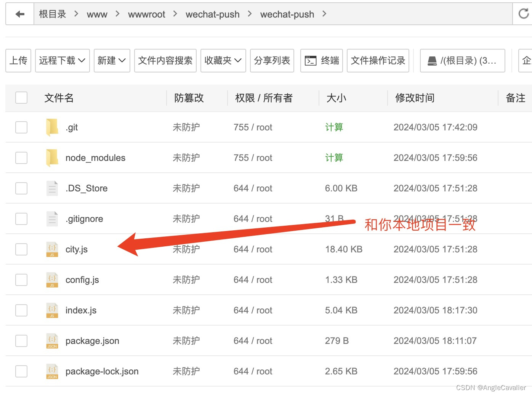
Task: Click 644 / root permission for index.js
Action: (x=253, y=310)
